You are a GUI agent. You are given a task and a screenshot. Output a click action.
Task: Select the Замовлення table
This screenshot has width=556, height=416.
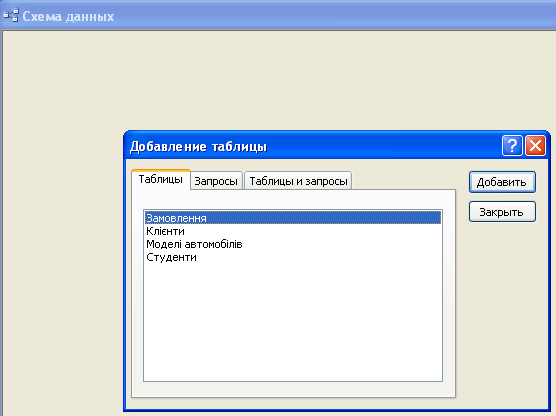(293, 218)
